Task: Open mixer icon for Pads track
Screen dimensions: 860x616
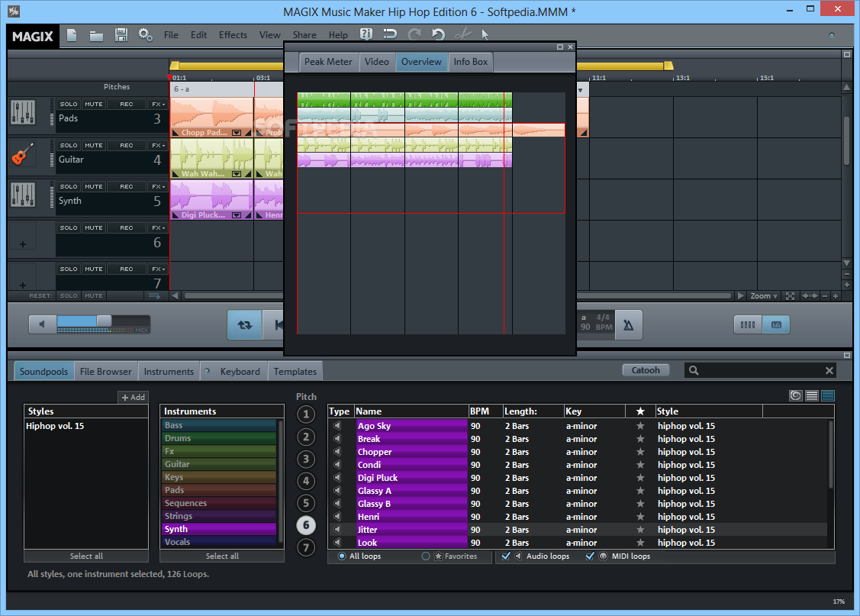Action: click(23, 112)
